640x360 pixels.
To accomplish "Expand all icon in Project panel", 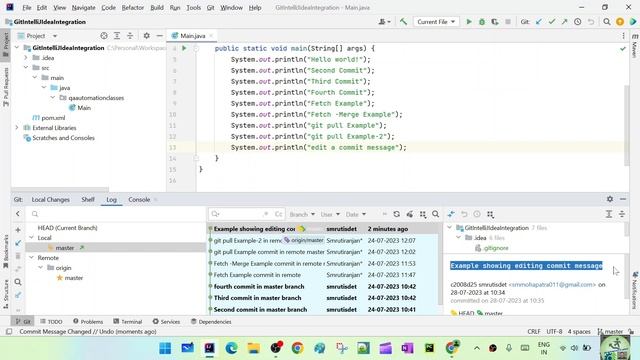I will [117, 36].
